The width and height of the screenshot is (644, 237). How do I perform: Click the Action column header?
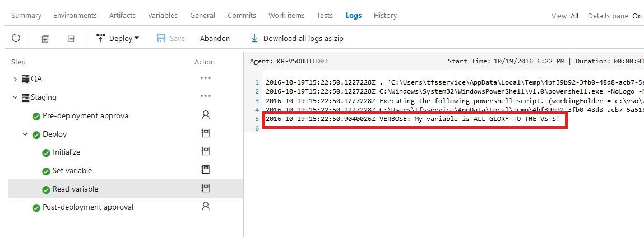[205, 62]
